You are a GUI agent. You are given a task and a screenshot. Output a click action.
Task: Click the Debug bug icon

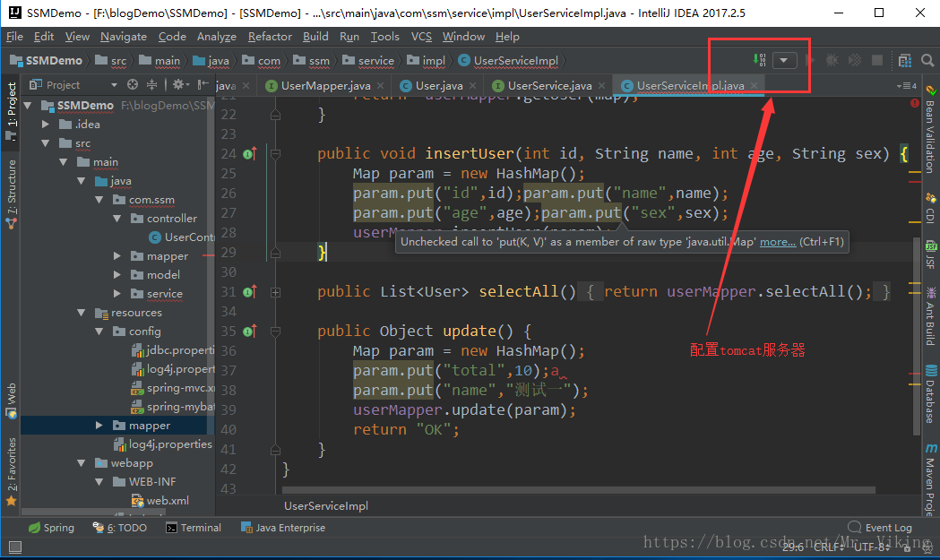click(x=832, y=60)
